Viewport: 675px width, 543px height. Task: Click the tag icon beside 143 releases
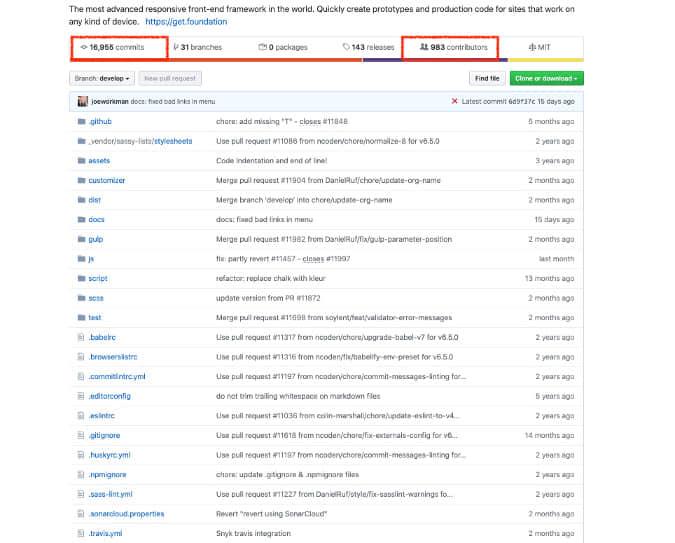pyautogui.click(x=346, y=47)
